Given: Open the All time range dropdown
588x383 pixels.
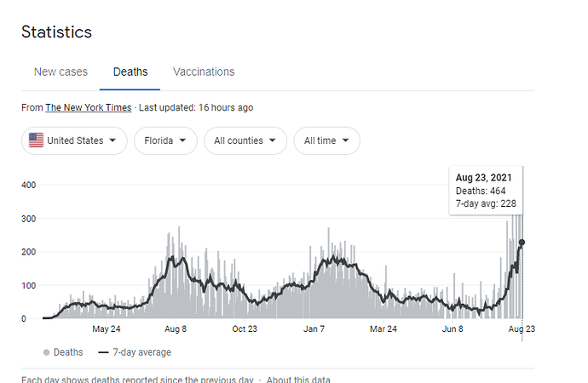Looking at the screenshot, I should click(326, 140).
